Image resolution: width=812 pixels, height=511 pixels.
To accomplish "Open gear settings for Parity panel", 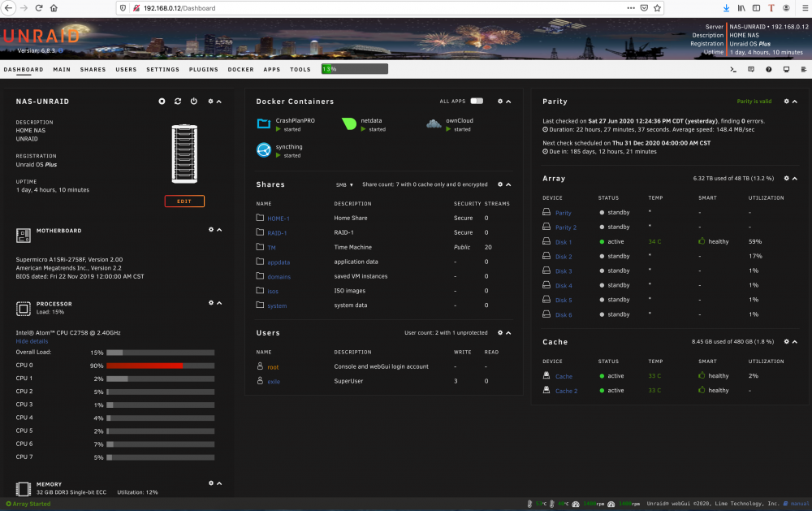I will (x=786, y=101).
